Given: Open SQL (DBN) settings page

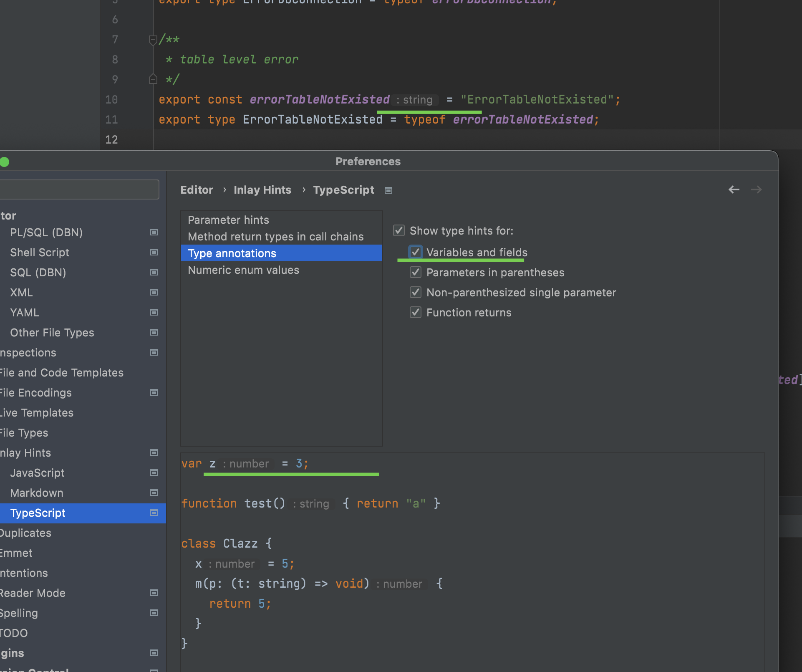Looking at the screenshot, I should click(x=38, y=273).
